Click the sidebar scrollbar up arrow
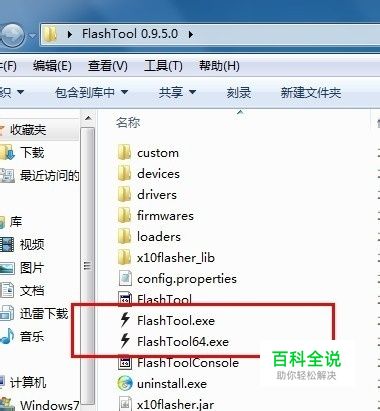380x411 pixels. (88, 118)
